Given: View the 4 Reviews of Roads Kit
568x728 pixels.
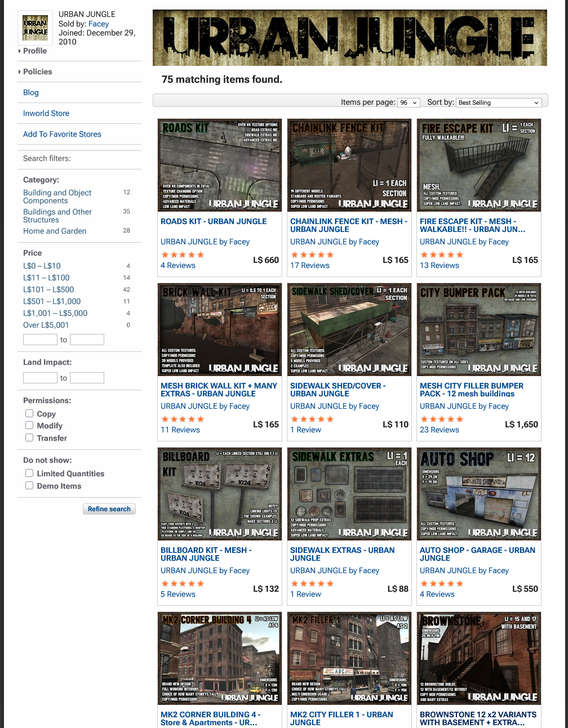Looking at the screenshot, I should click(x=178, y=265).
